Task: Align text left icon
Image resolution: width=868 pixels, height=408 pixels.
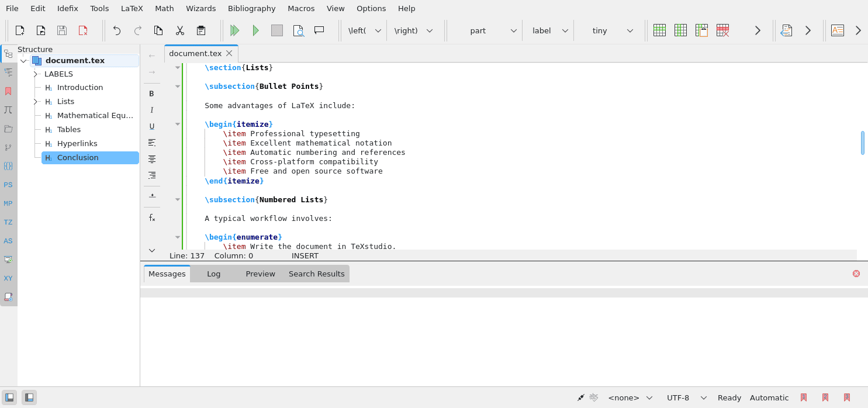Action: (x=152, y=143)
